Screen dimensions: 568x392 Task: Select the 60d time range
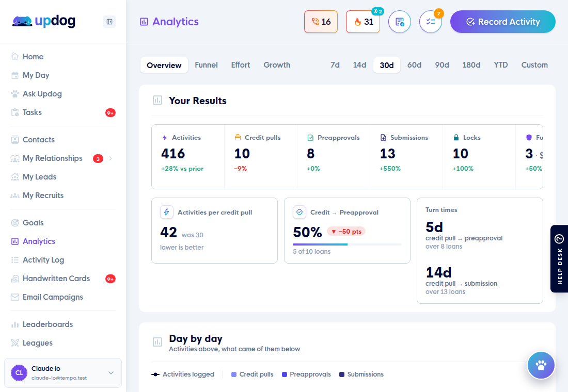click(x=414, y=65)
